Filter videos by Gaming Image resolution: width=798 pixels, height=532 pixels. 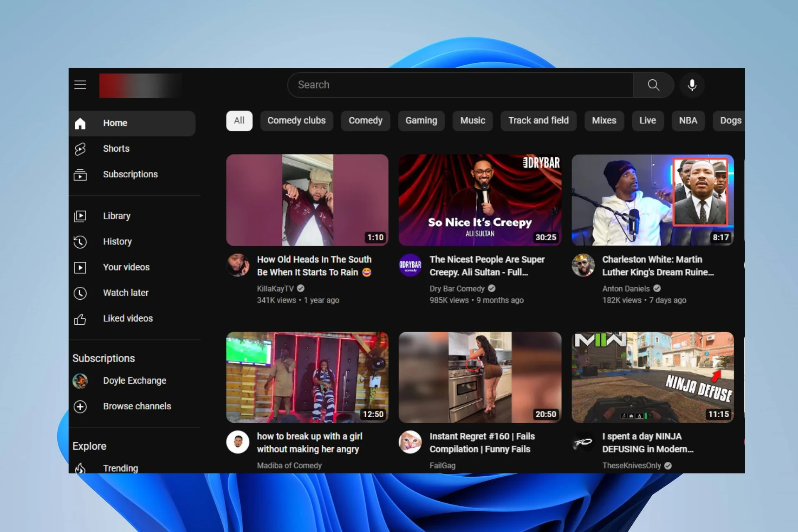tap(421, 121)
